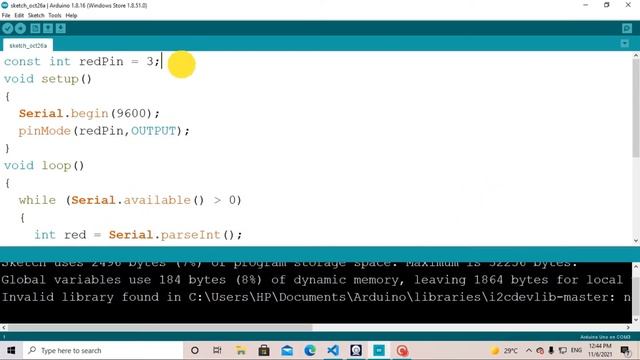Click the Verify sketch checkmark button
The image size is (640, 360).
8,28
